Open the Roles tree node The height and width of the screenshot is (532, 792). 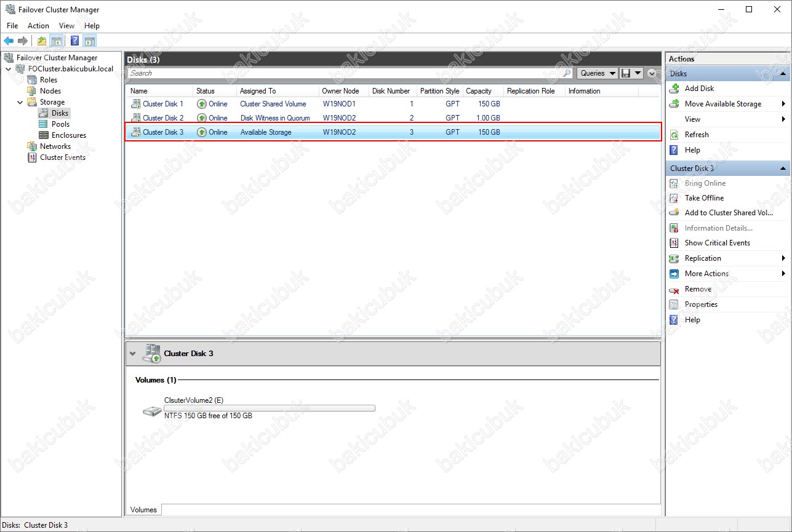(x=49, y=80)
